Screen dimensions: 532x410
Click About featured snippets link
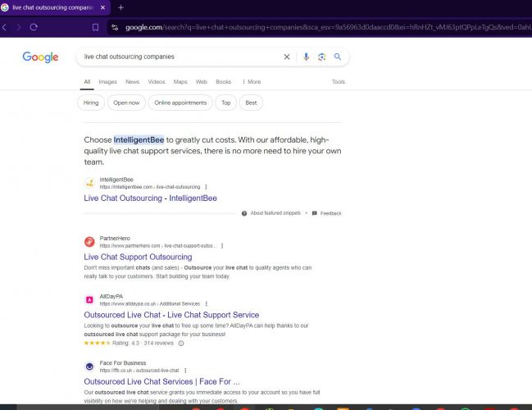[275, 213]
